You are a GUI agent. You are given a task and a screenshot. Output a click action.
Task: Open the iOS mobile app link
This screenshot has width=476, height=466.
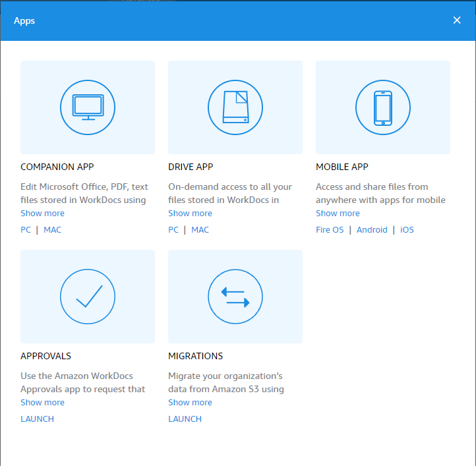407,230
